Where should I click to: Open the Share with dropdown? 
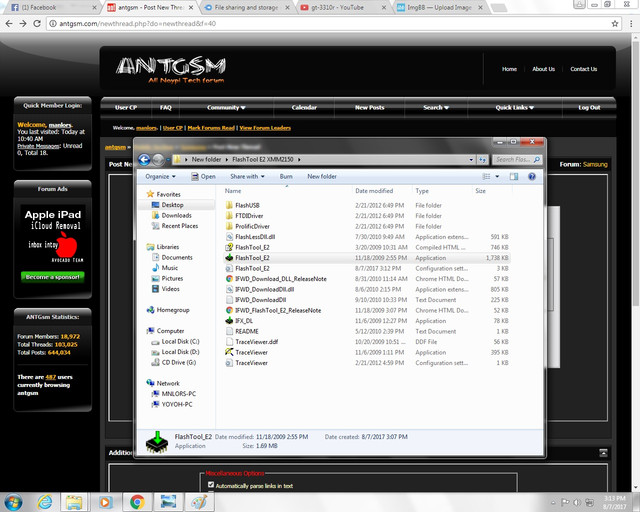(x=247, y=176)
